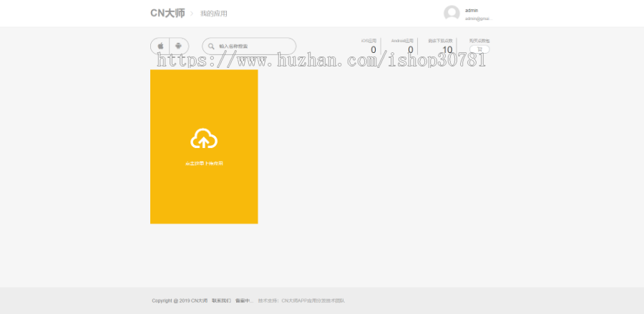Go to CN大师 logo home link
Image resolution: width=644 pixels, height=314 pixels.
[167, 13]
